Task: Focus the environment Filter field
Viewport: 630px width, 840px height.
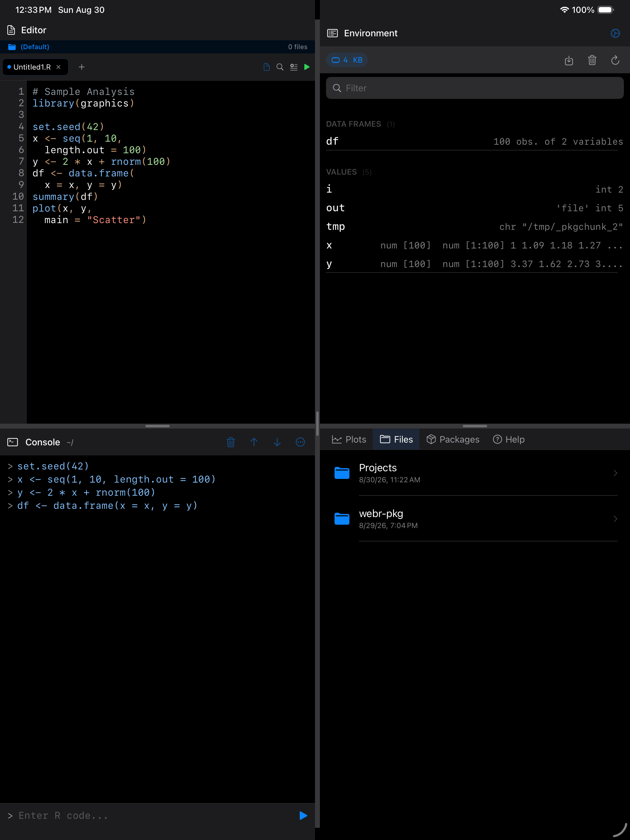Action: (x=475, y=88)
